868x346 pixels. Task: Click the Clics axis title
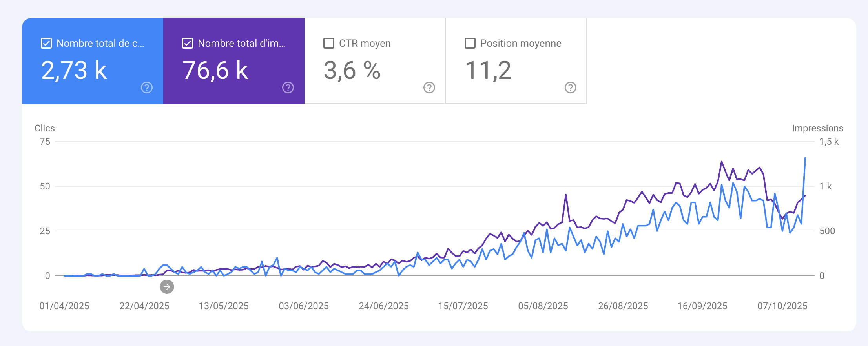coord(45,128)
